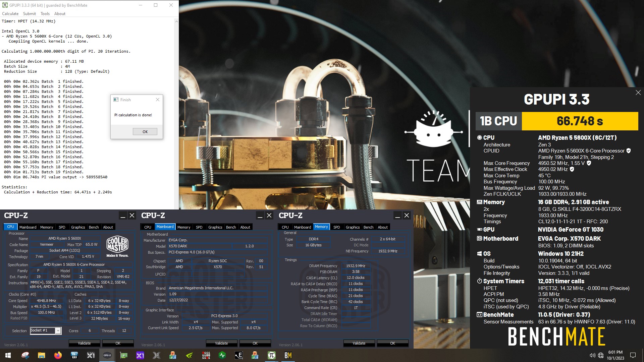The width and height of the screenshot is (644, 362).
Task: Open network settings from the tray globe icon
Action: (x=601, y=355)
